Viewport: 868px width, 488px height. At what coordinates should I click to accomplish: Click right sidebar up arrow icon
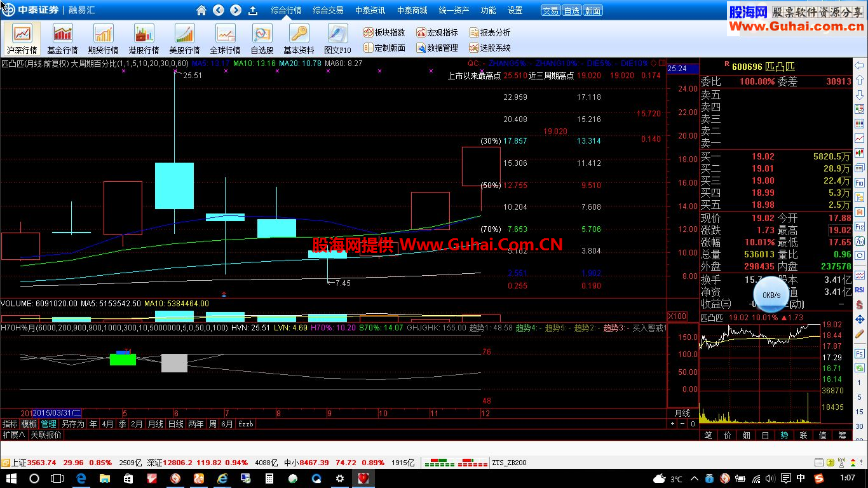860,80
